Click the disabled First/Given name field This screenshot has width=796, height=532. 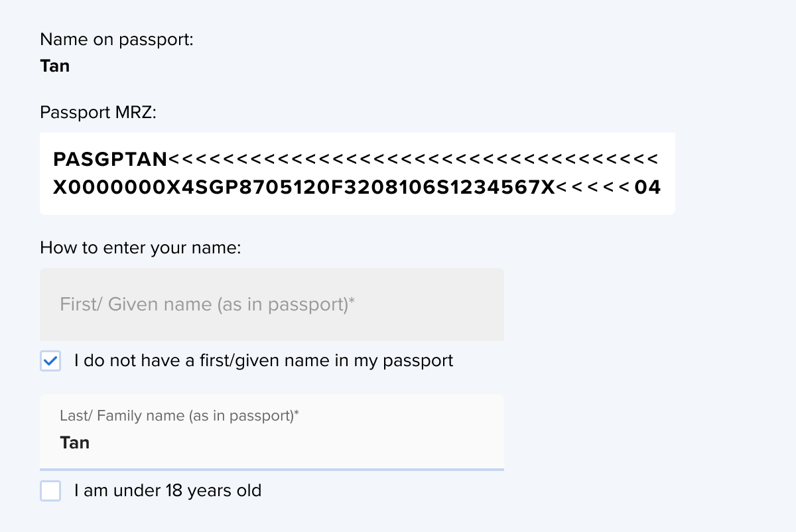[x=272, y=304]
